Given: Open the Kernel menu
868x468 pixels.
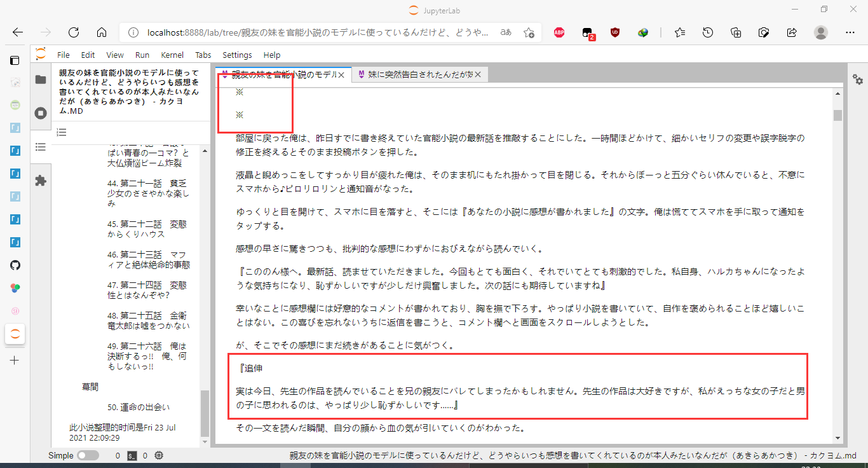Looking at the screenshot, I should click(x=172, y=55).
